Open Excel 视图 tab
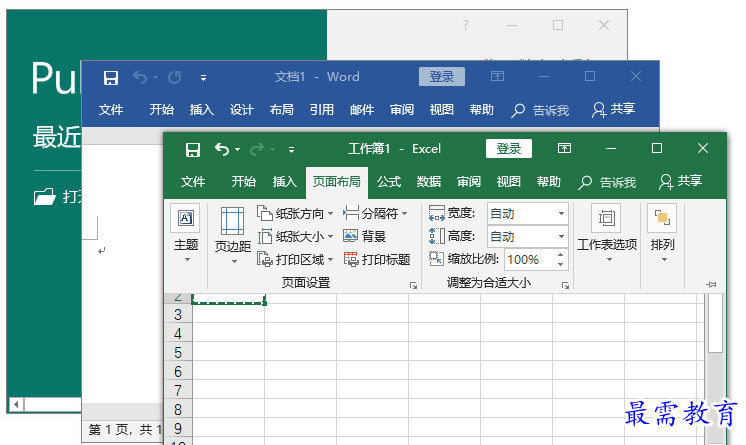This screenshot has width=746, height=445. tap(509, 182)
